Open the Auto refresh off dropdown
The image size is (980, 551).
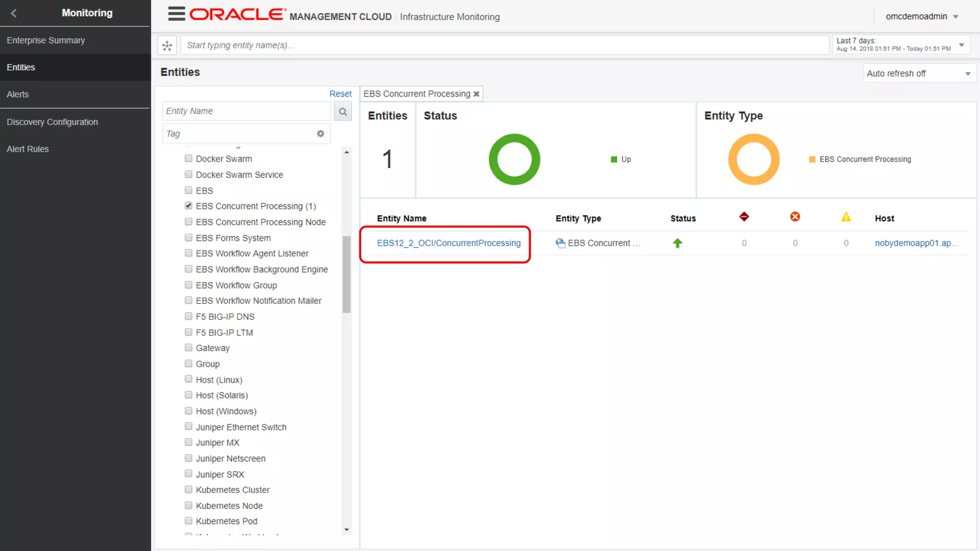point(919,73)
